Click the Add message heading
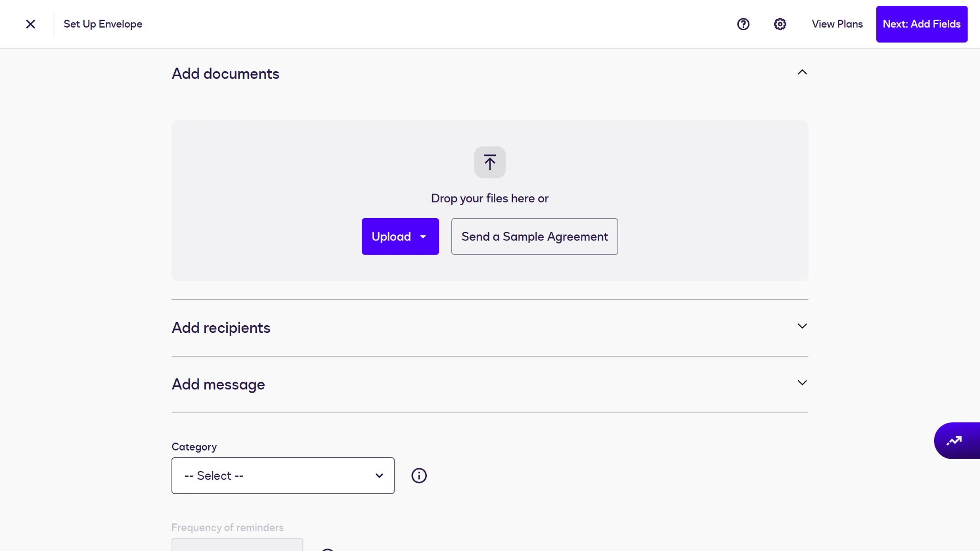This screenshot has height=551, width=980. click(218, 385)
